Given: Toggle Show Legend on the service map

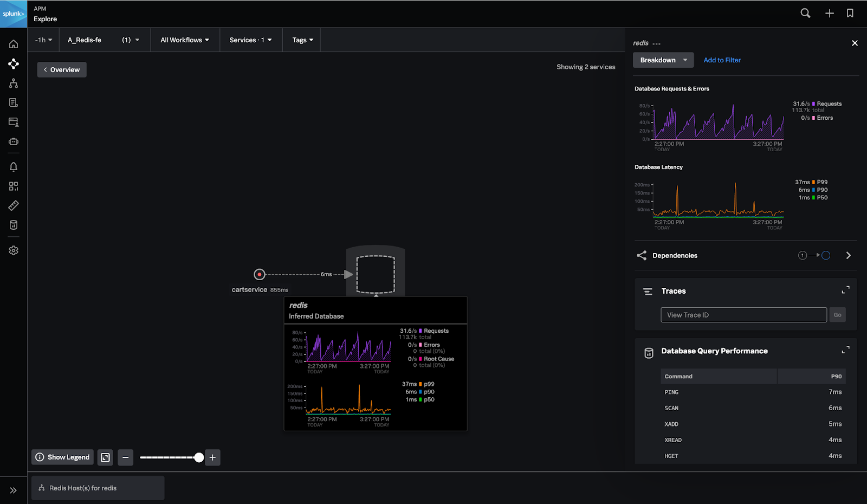Looking at the screenshot, I should coord(62,457).
